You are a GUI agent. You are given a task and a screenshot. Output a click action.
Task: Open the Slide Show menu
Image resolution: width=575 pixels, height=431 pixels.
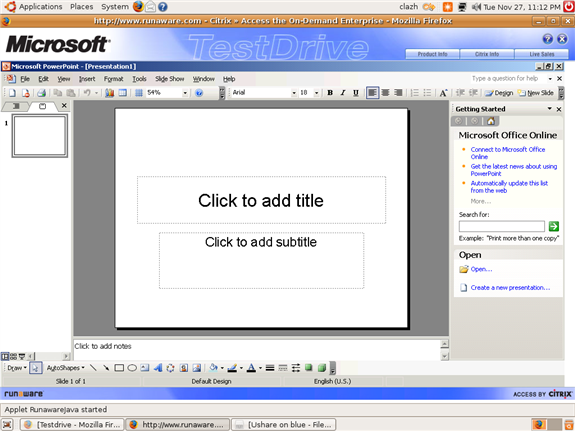[169, 79]
